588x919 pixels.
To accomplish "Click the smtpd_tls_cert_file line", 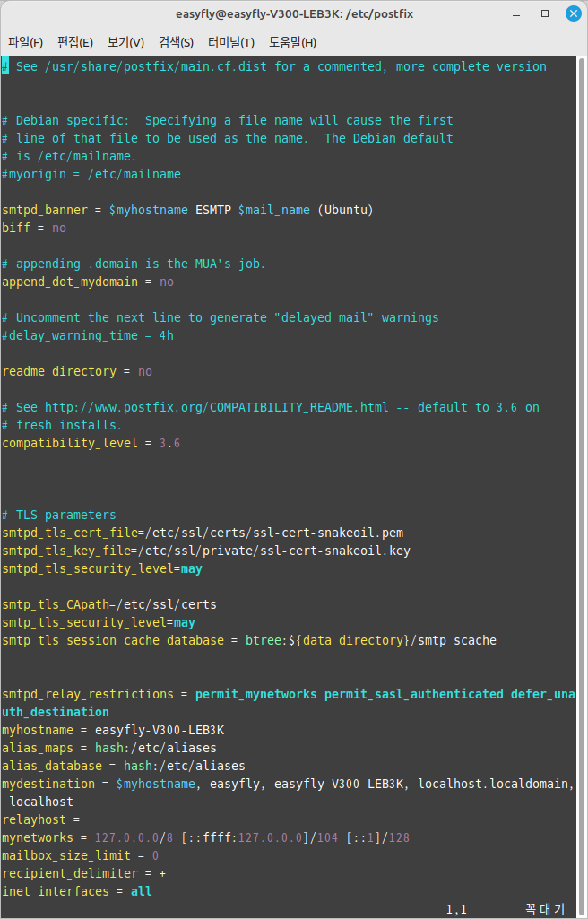I will coord(203,533).
